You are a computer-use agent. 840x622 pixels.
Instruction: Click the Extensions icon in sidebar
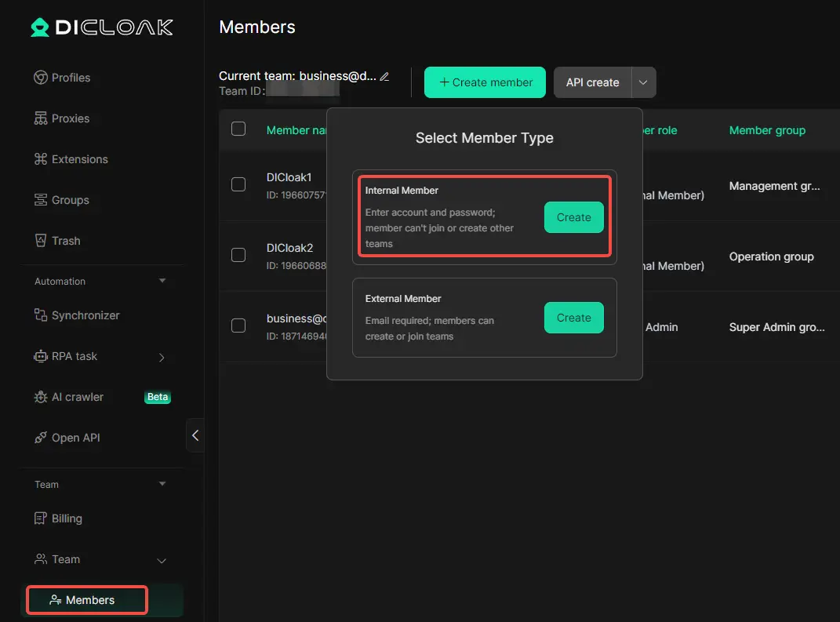point(41,159)
